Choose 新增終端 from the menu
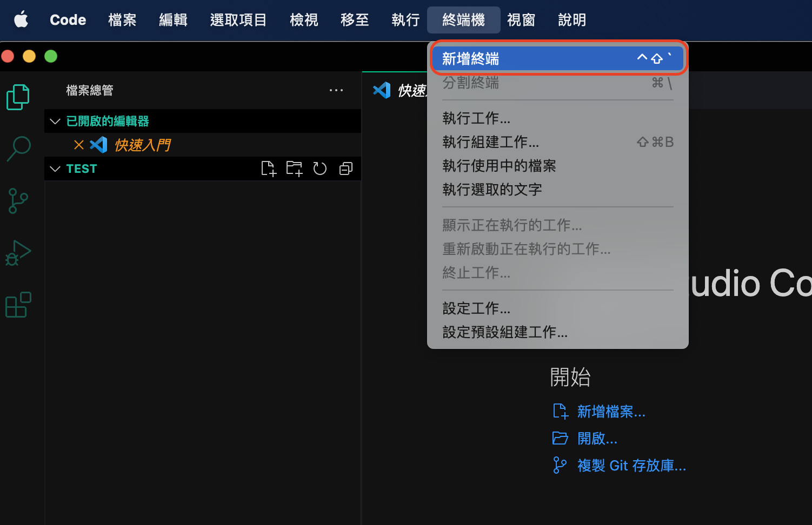 click(558, 58)
